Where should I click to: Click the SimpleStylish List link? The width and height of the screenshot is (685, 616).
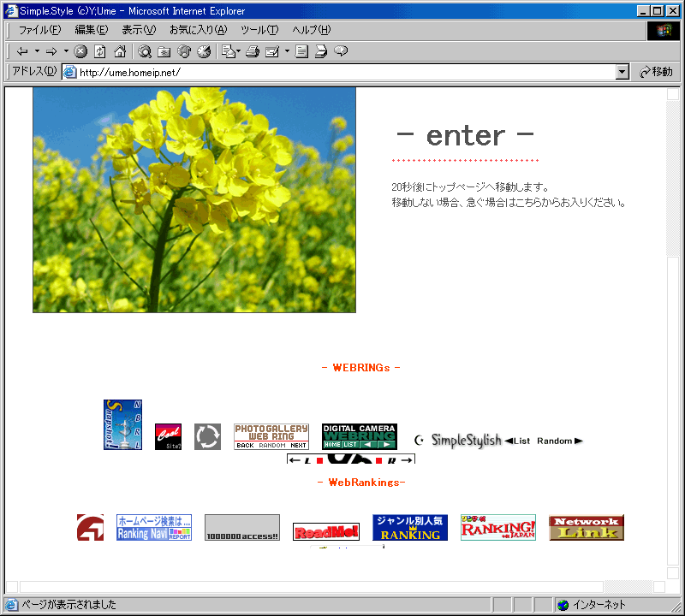point(518,441)
